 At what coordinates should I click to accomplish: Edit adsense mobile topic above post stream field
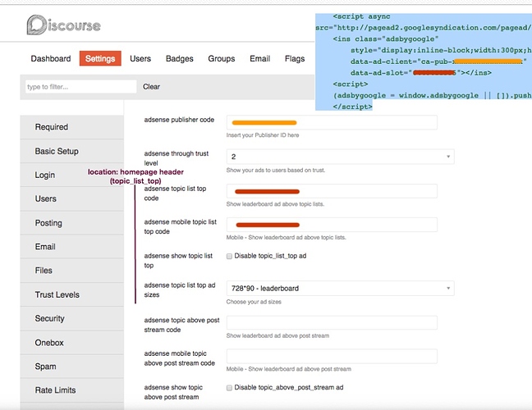(x=332, y=356)
